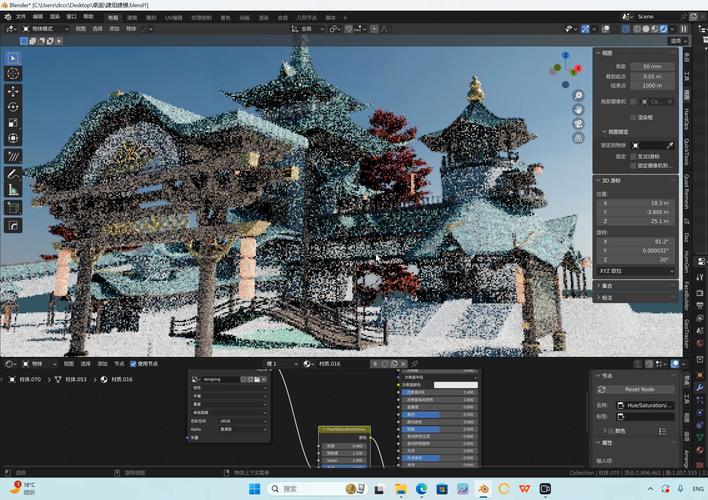Open 物体 menu in 3D viewport header
This screenshot has height=500, width=708.
131,29
